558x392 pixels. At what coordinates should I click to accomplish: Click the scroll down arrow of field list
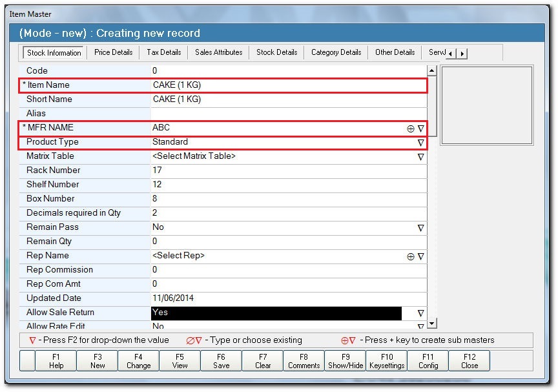pyautogui.click(x=431, y=324)
